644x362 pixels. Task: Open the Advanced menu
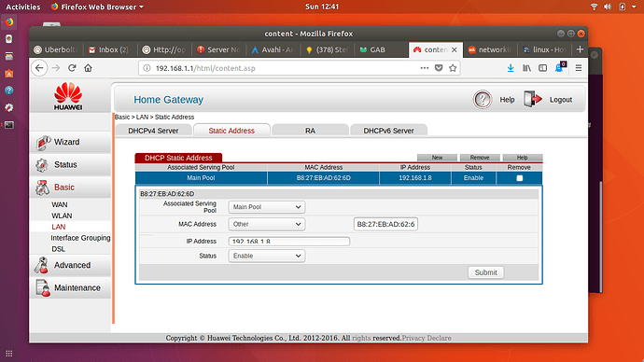(70, 265)
